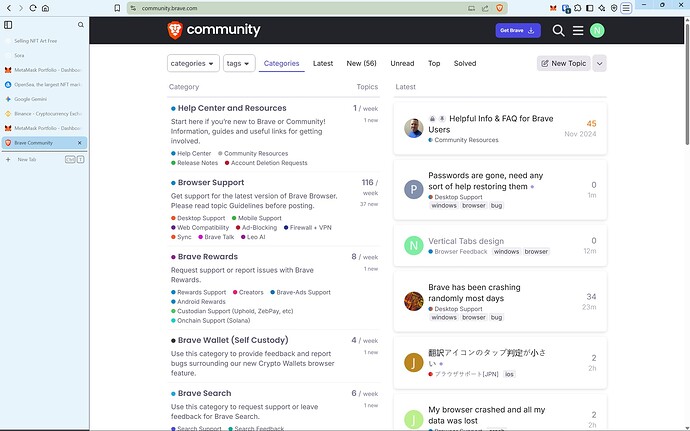This screenshot has height=431, width=690.
Task: Open a new tab from the plus row
Action: coord(44,159)
